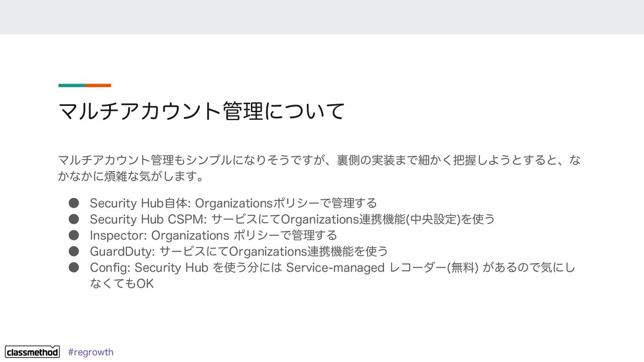Click the bullet dot beside Security Hub自体

(x=74, y=203)
